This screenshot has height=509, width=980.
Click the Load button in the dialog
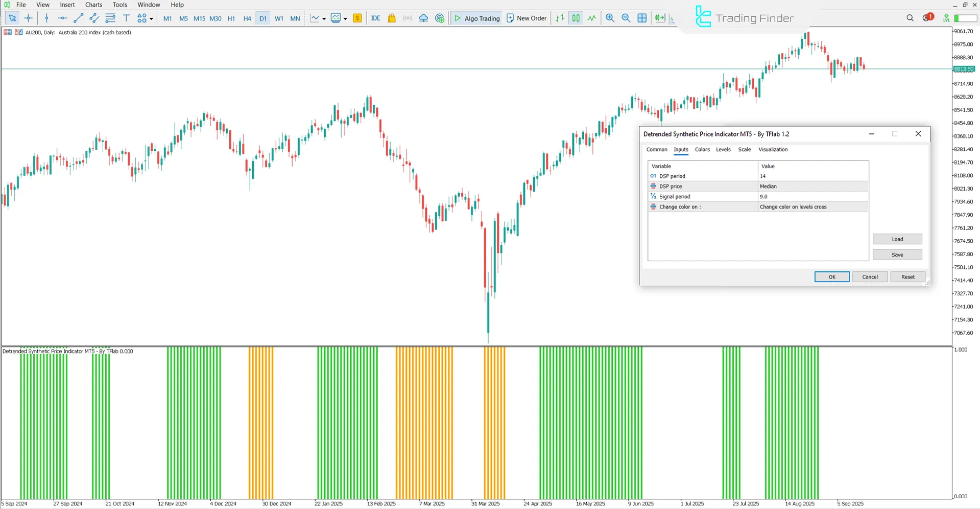click(x=897, y=239)
